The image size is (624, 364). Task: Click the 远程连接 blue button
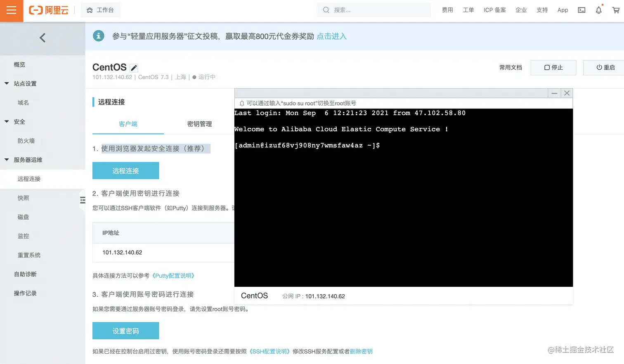[125, 170]
